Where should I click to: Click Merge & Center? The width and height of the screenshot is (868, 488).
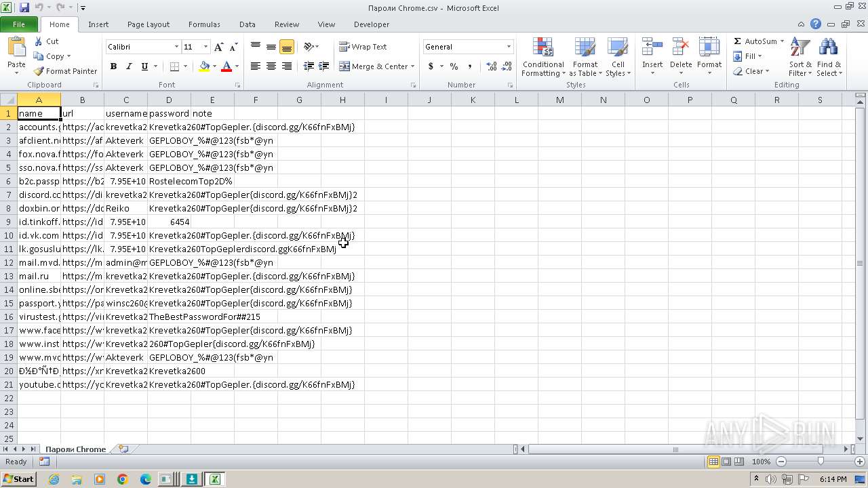pos(374,66)
